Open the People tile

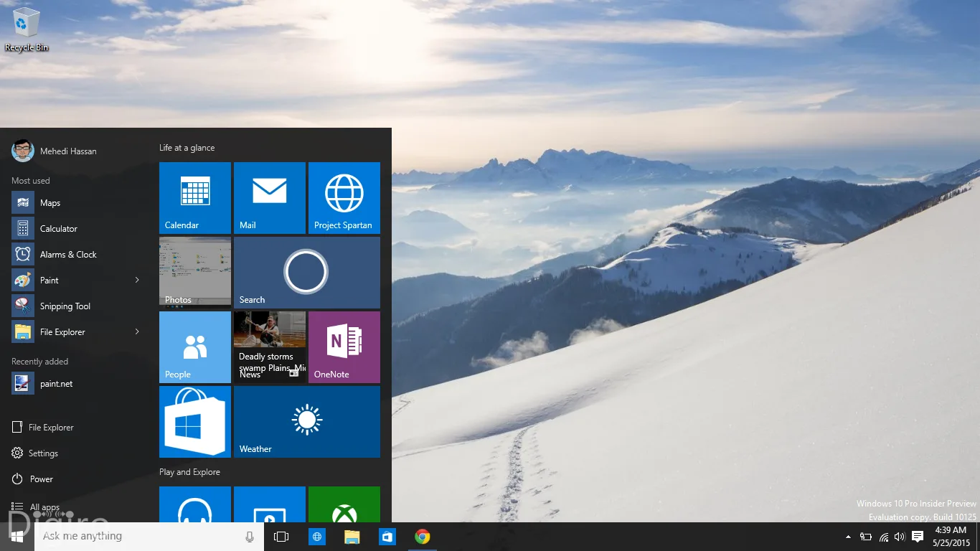point(195,347)
